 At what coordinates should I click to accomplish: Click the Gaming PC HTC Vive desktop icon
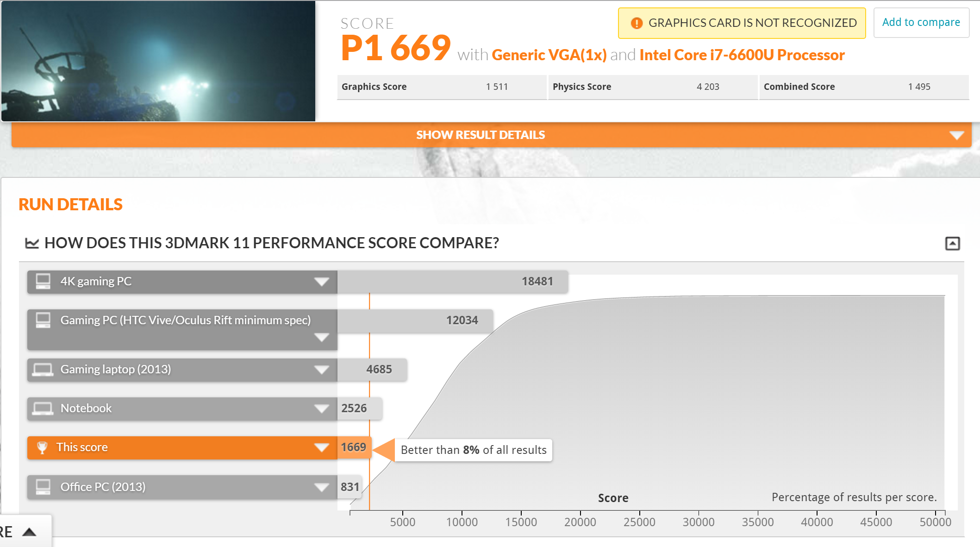point(43,320)
